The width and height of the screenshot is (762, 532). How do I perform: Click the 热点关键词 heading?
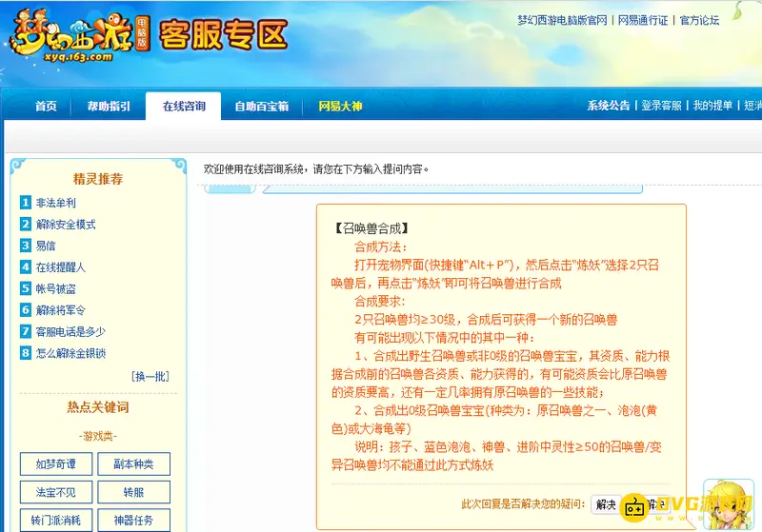pos(98,407)
